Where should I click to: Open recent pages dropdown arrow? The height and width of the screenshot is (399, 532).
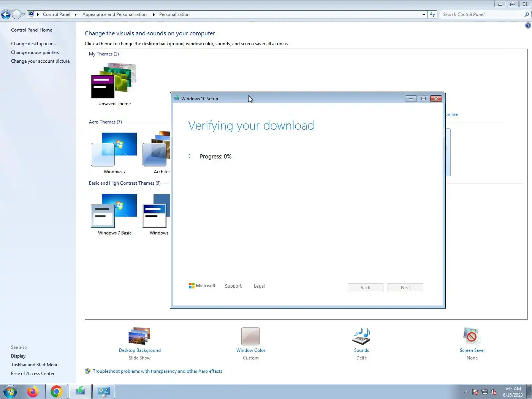click(24, 14)
